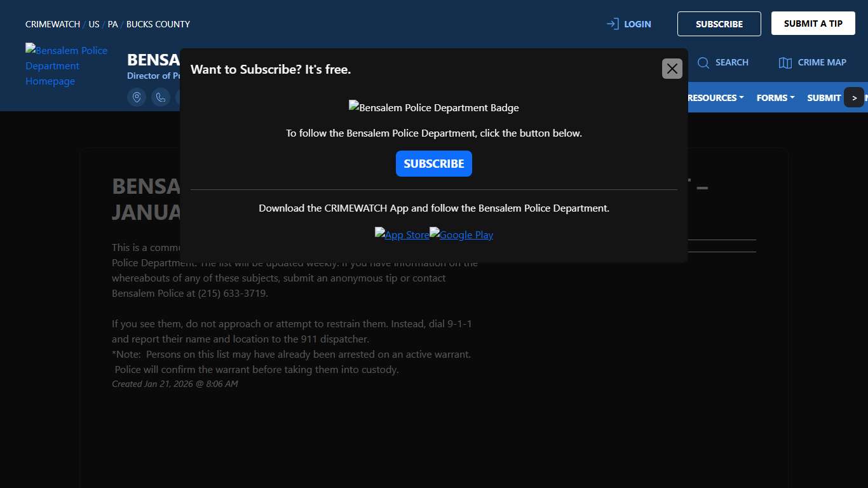
Task: Click the Bensalem Police Department Homepage logo
Action: (66, 65)
